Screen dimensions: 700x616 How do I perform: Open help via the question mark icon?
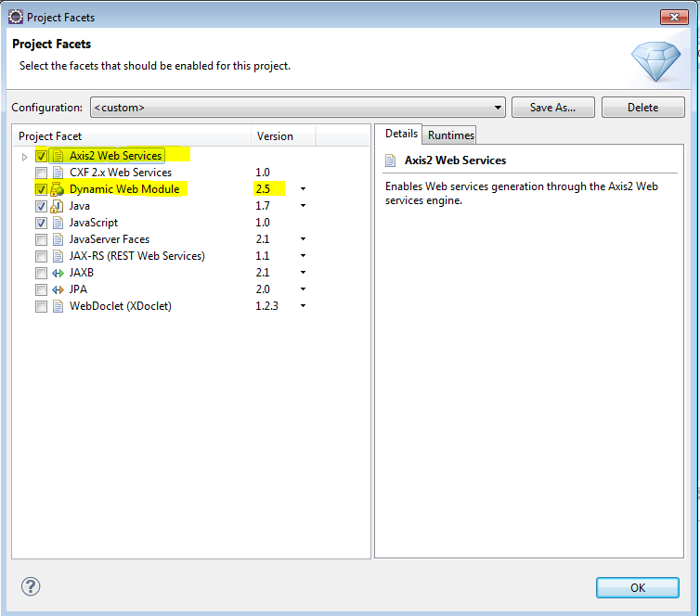point(31,586)
